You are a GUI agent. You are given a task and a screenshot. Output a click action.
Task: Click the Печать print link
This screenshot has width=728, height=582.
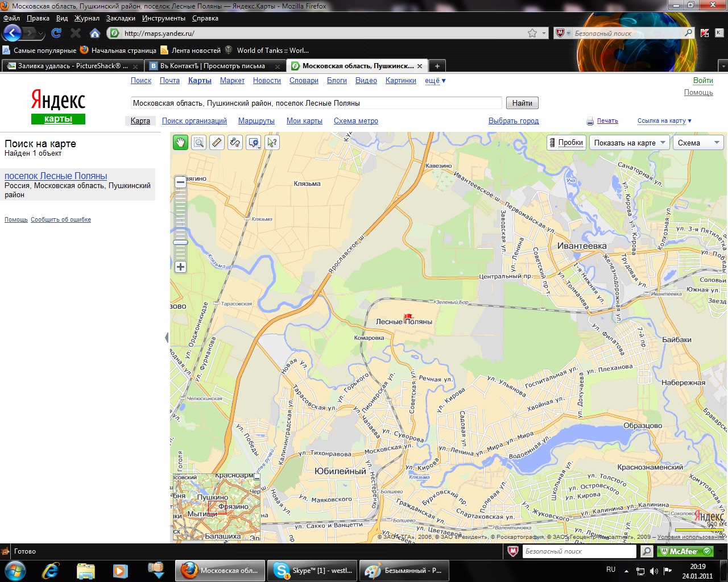[607, 120]
